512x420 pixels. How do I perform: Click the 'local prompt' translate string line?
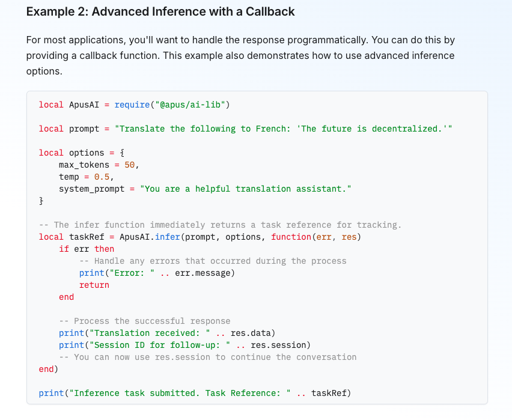246,129
